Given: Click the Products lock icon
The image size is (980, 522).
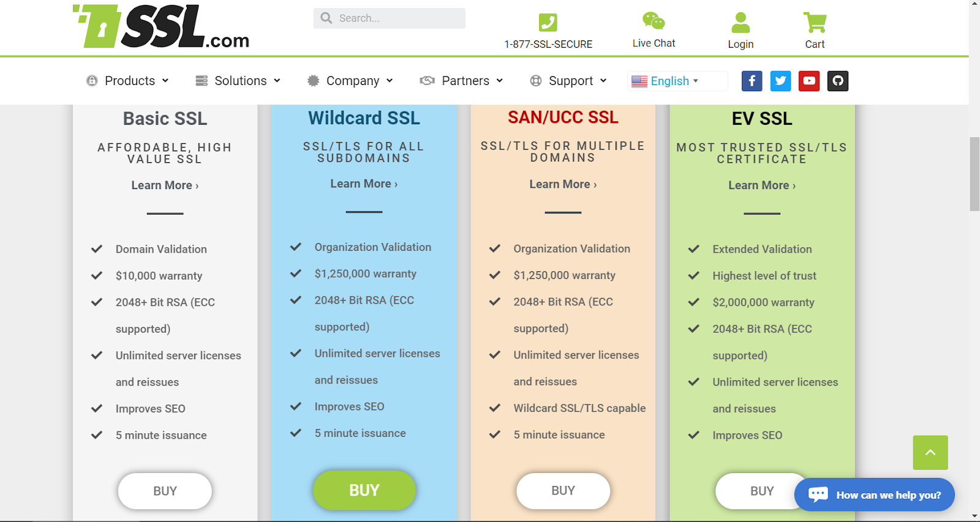Looking at the screenshot, I should pyautogui.click(x=92, y=81).
